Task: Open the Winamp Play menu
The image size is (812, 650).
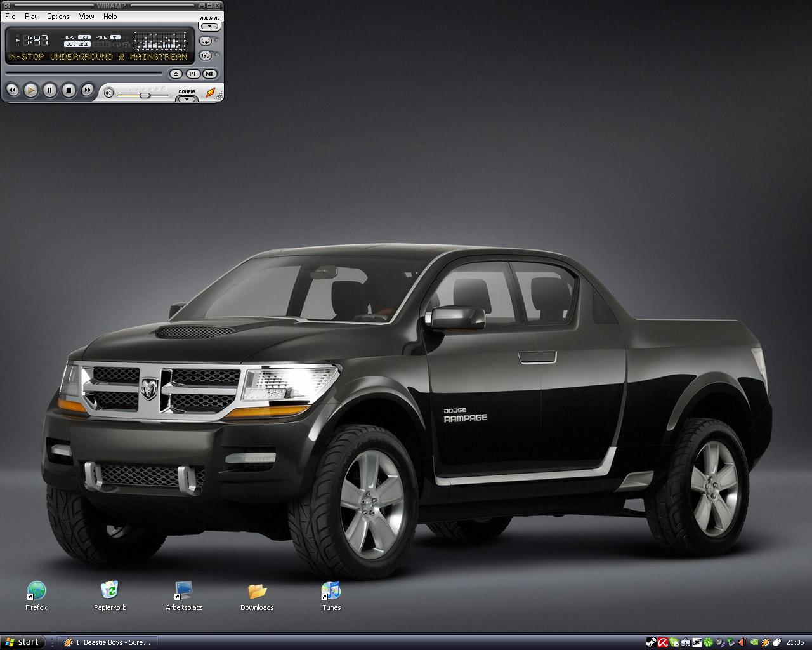Action: tap(31, 17)
